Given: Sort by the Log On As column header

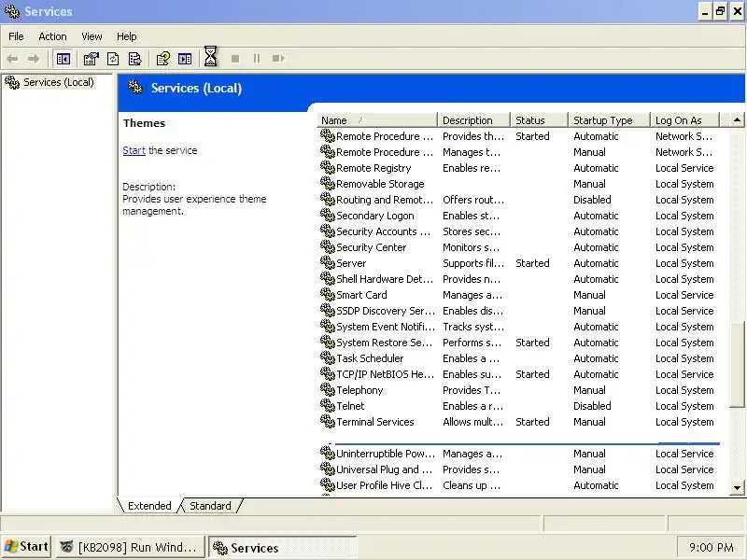Looking at the screenshot, I should coord(685,120).
